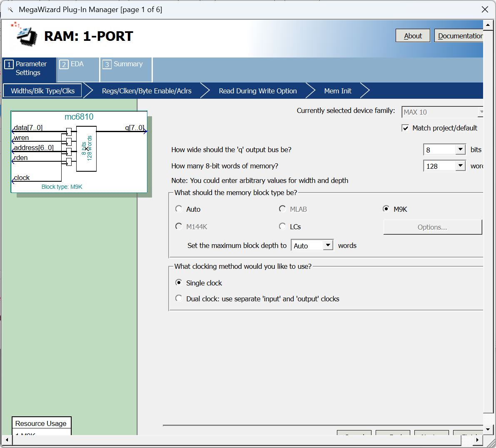Expand the number of words dropdown
Image resolution: width=496 pixels, height=448 pixels.
460,166
